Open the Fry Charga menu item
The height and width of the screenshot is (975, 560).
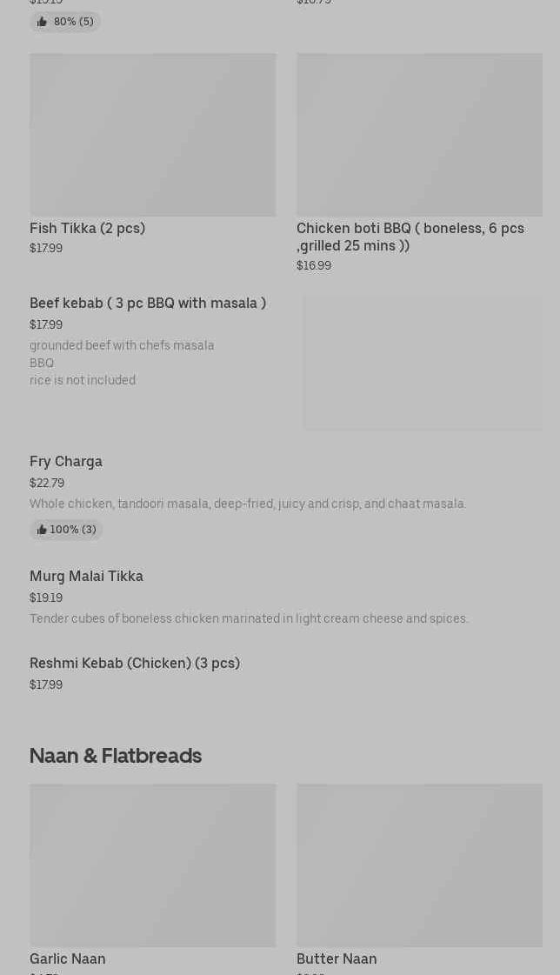point(66,461)
